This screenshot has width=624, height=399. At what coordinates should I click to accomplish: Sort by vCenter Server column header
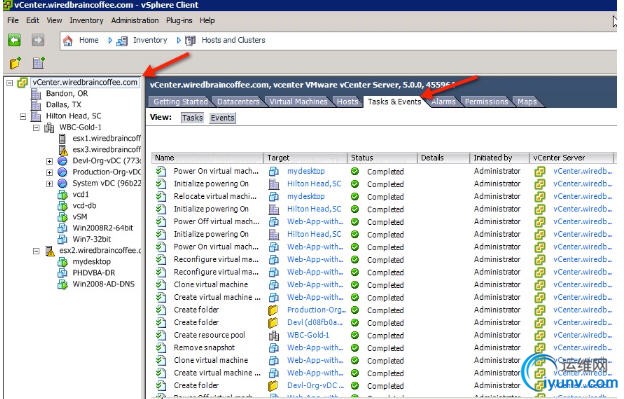point(571,158)
